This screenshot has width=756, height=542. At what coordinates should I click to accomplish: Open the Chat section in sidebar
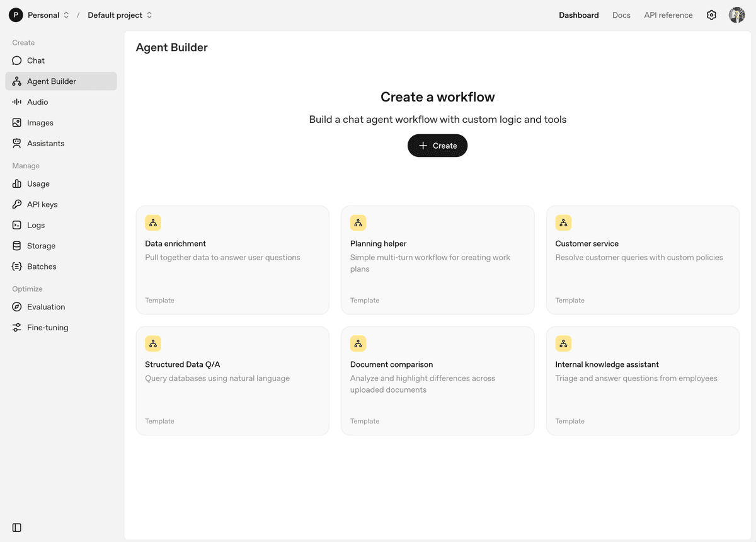click(x=35, y=60)
